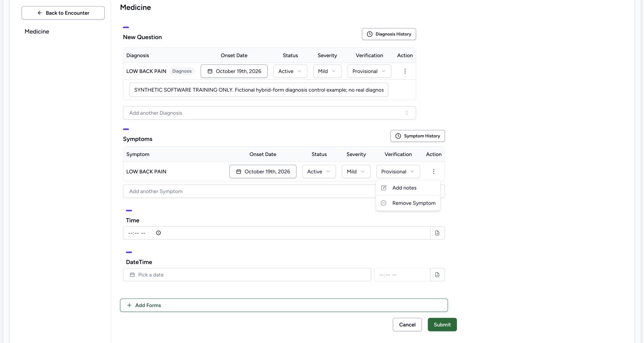Open the diagnosis Severity dropdown showing Mild
The height and width of the screenshot is (343, 644).
point(327,71)
